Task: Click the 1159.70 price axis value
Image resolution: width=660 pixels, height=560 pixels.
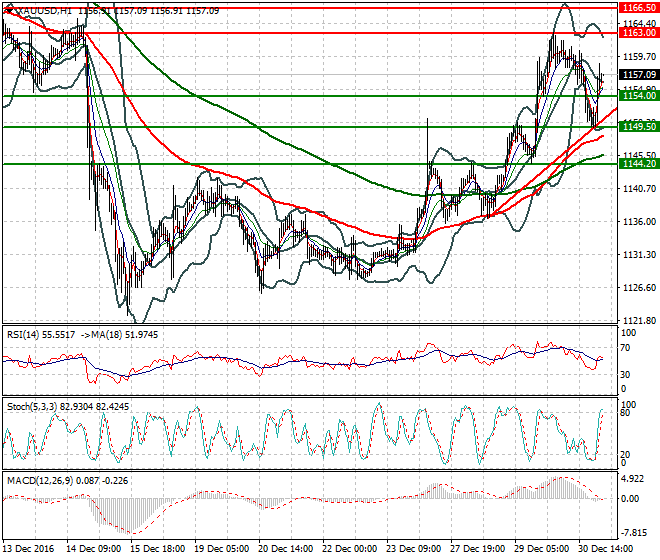Action: click(639, 56)
